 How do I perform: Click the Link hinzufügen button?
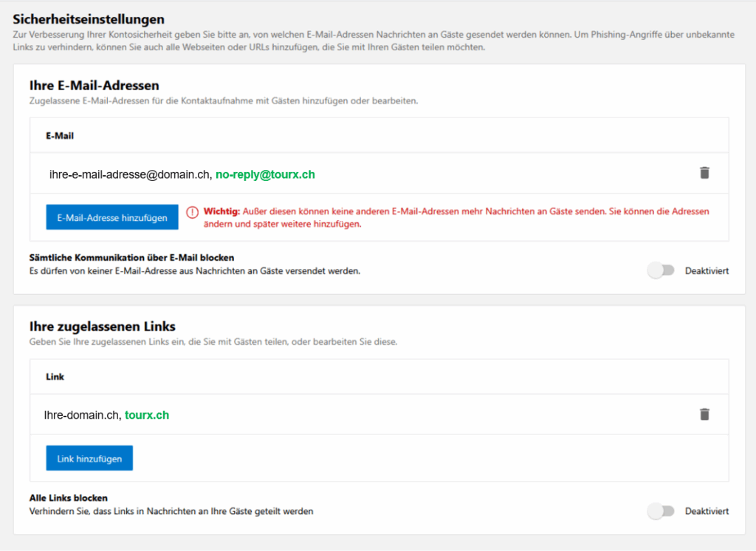pos(89,458)
